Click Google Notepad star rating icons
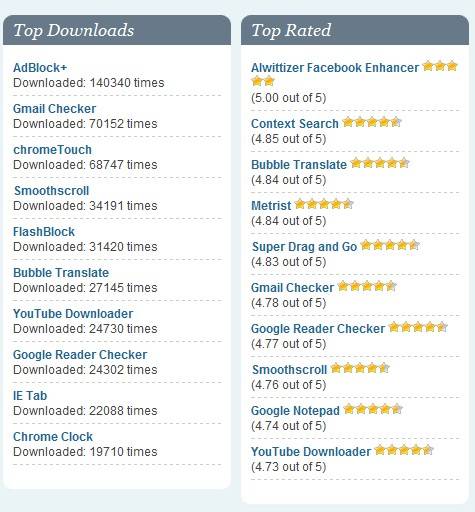The image size is (475, 512). (x=373, y=409)
